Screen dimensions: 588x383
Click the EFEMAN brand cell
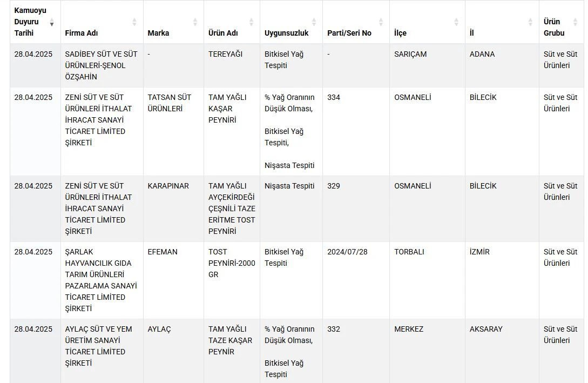point(163,252)
